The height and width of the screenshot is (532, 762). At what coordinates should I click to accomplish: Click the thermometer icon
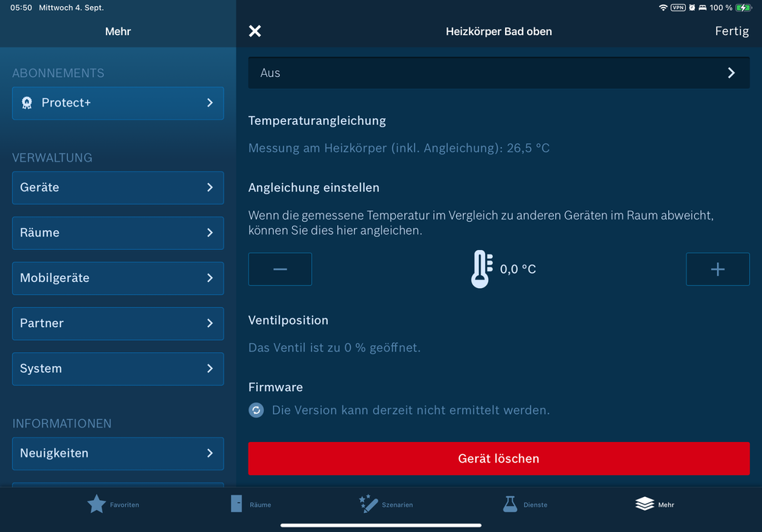(481, 269)
